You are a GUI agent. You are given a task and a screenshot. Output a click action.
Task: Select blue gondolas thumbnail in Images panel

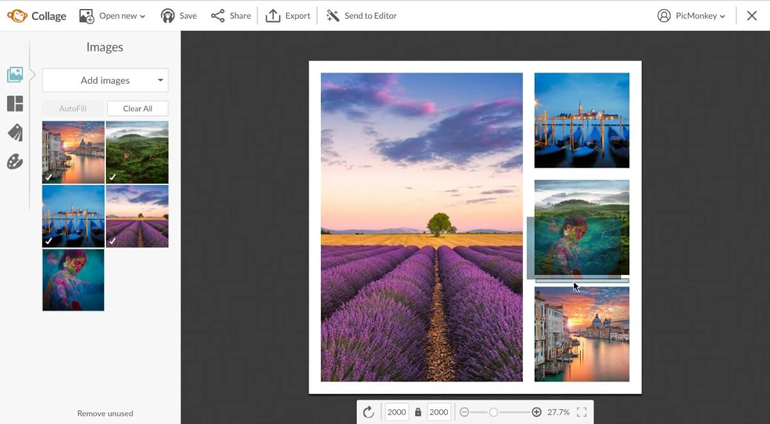pos(73,216)
